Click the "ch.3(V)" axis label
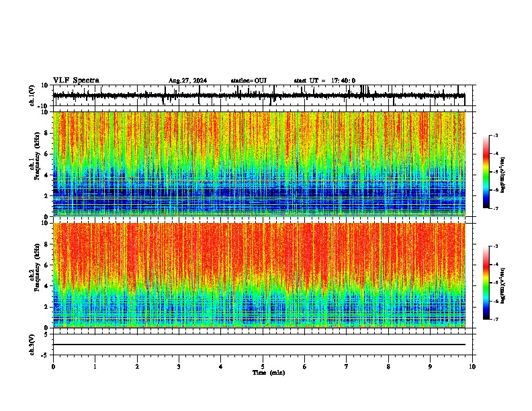 coord(32,345)
